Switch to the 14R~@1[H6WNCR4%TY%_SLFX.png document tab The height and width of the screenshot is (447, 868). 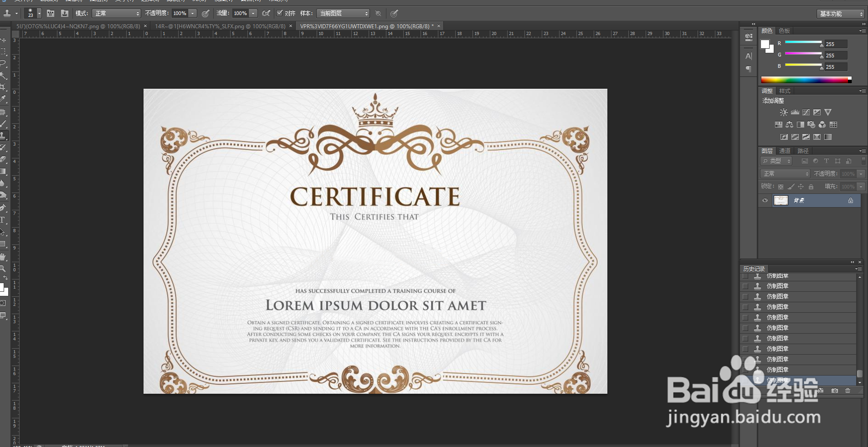pyautogui.click(x=220, y=26)
